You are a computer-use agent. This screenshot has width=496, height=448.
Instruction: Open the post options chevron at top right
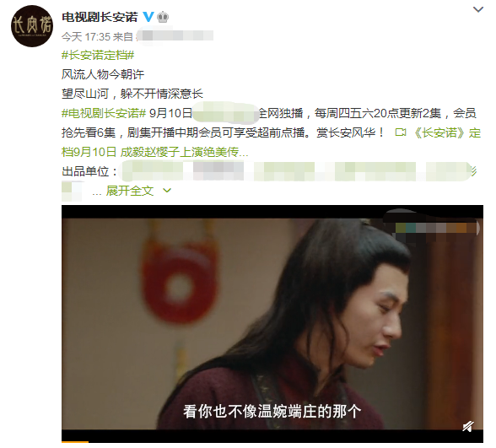click(478, 9)
